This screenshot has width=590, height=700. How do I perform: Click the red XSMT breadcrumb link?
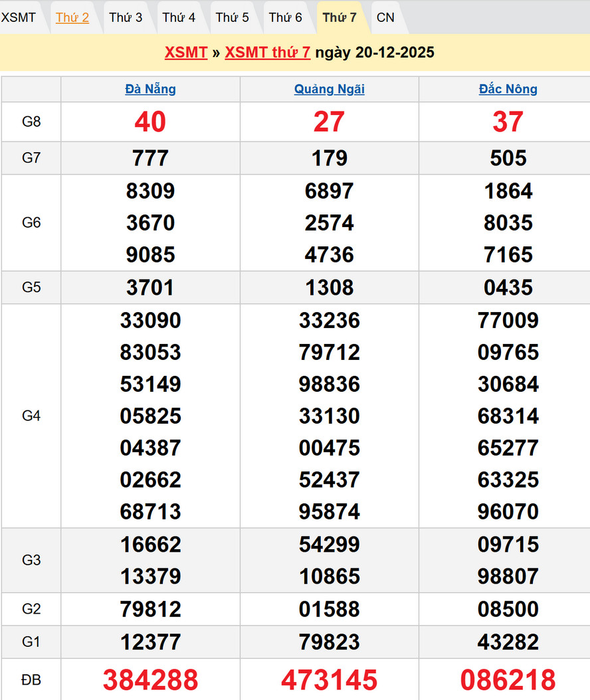[186, 52]
